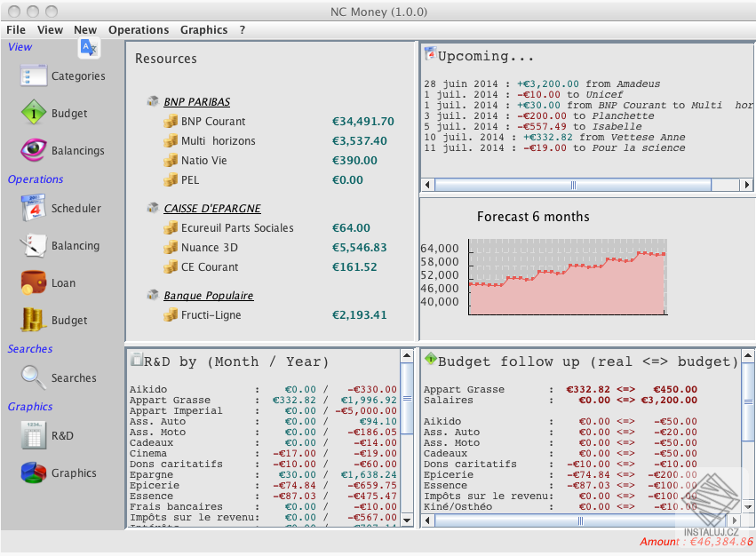This screenshot has width=756, height=556.
Task: Click the bank icon beside CAISSE D'EPARGNE
Action: (x=153, y=207)
